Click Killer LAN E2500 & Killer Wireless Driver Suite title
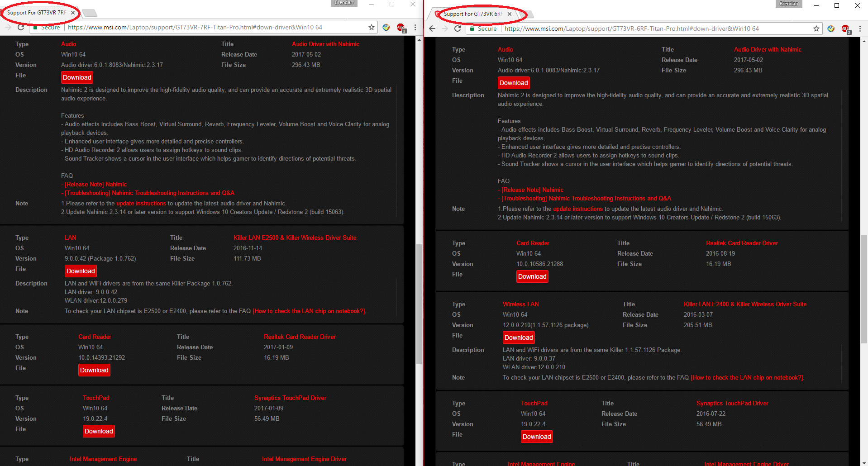 295,238
